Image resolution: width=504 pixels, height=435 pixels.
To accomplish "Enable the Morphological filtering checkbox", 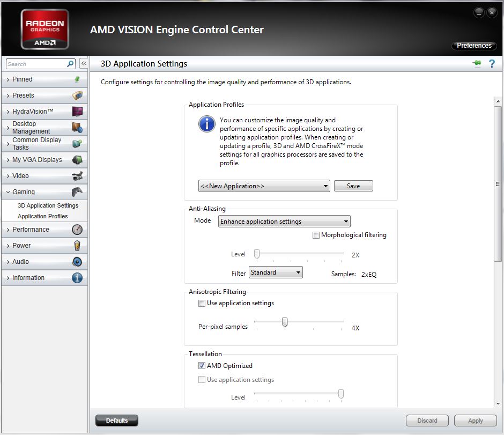I will (x=316, y=235).
